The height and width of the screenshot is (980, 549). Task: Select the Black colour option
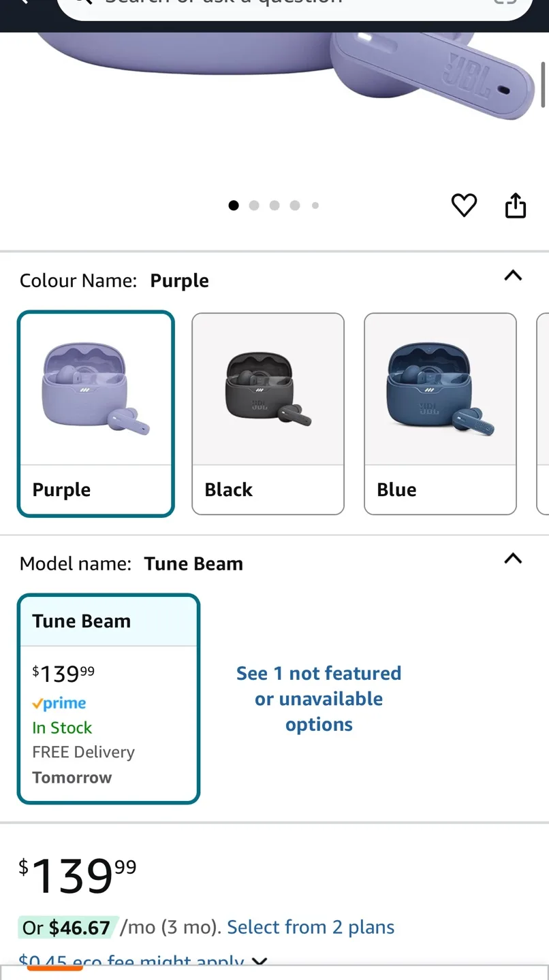pos(268,412)
